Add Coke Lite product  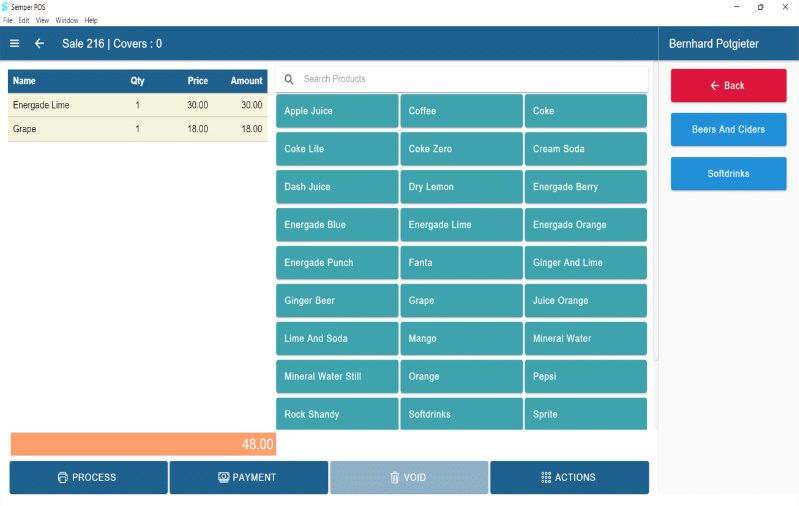click(x=337, y=149)
